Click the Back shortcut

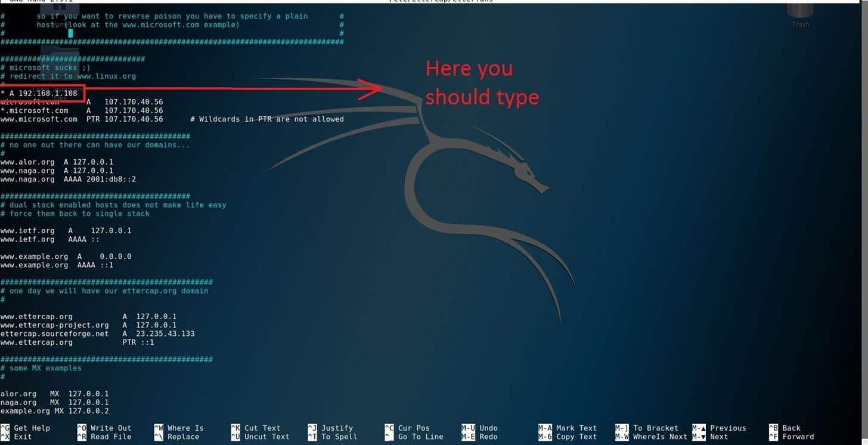[x=785, y=428]
